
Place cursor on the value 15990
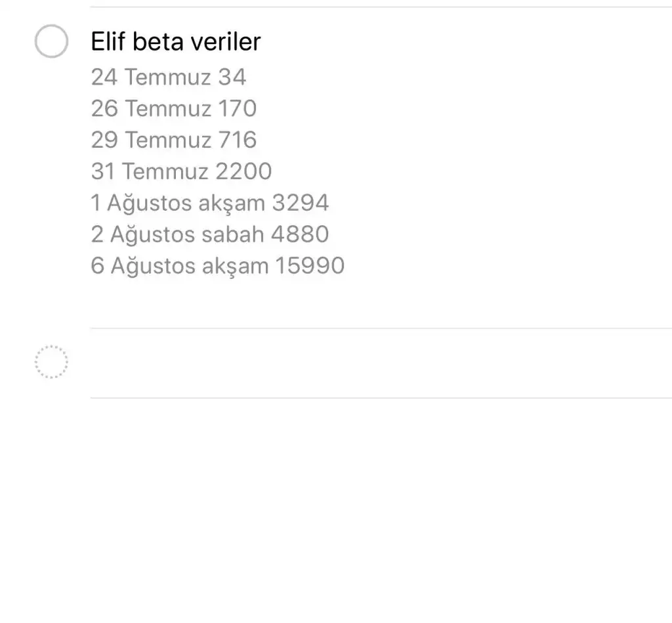310,266
